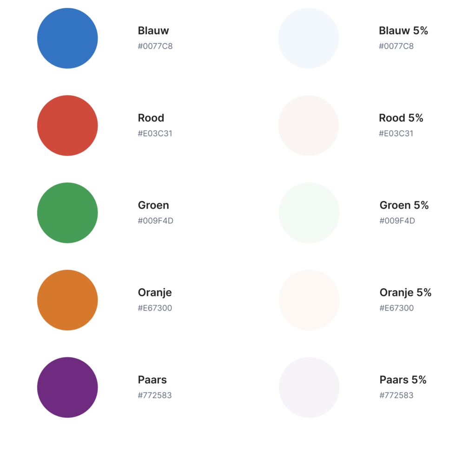Screen dimensions: 476x452
Task: Click the Blauw 5% heading text
Action: [403, 31]
